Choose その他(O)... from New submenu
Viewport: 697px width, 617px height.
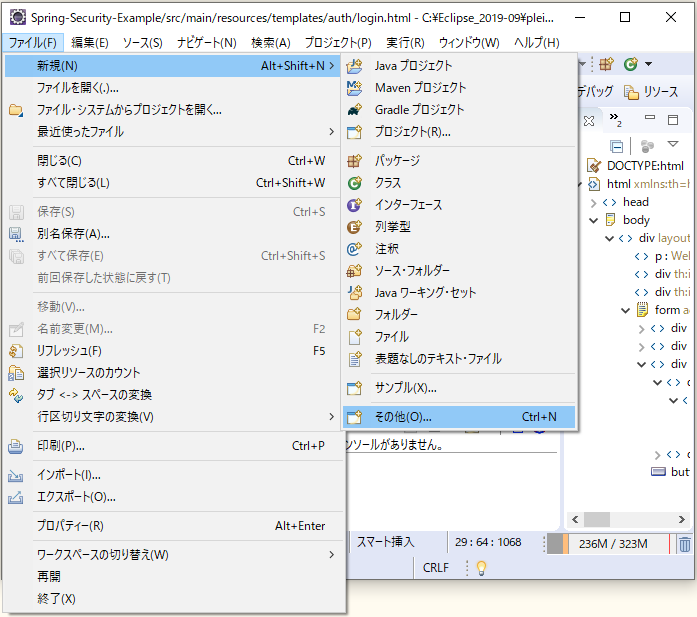pyautogui.click(x=459, y=417)
